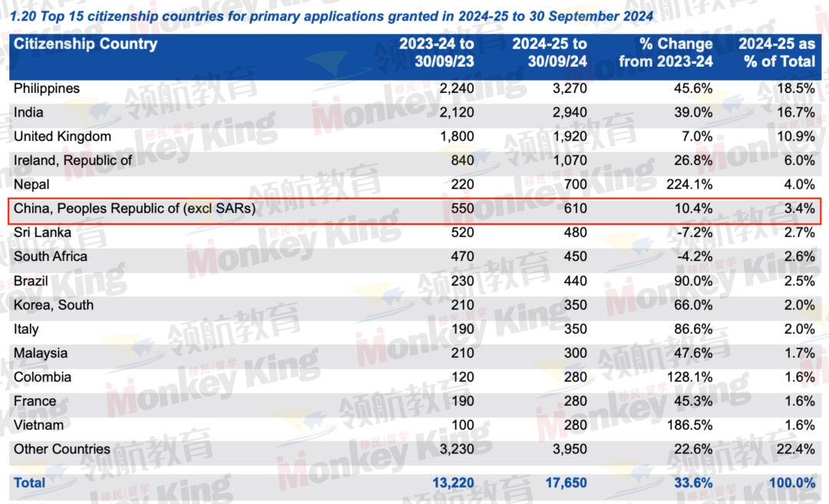The image size is (829, 504).
Task: Click the 2023-24 to 30/09/23 column header
Action: [x=436, y=53]
